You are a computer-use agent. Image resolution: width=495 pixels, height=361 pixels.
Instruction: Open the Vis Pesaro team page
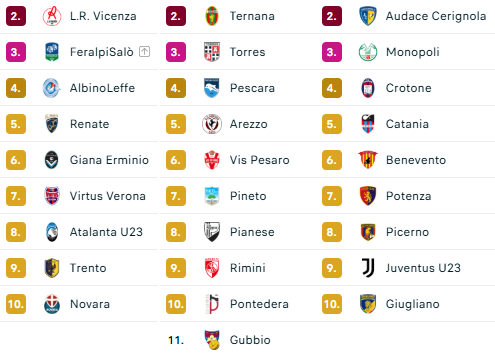tap(259, 160)
